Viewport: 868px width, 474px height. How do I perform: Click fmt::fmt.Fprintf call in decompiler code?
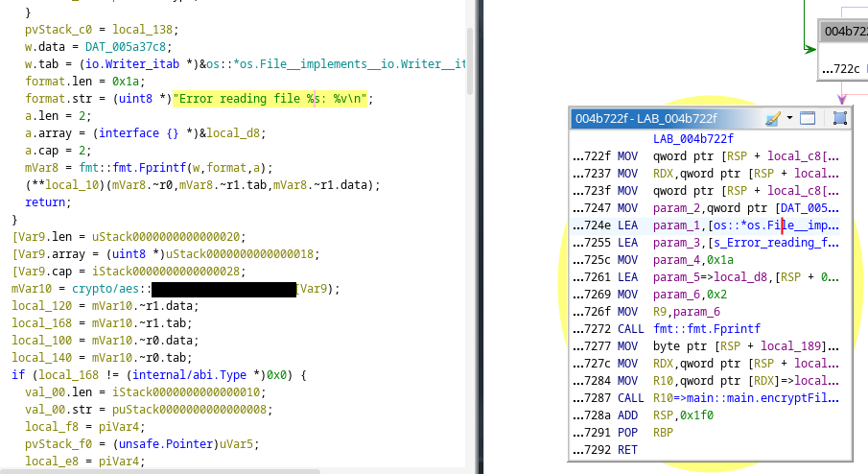[126, 168]
